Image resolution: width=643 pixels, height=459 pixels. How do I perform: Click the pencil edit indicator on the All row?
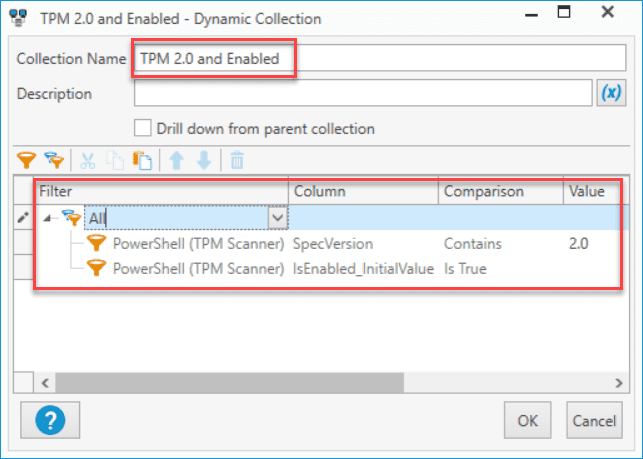coord(23,217)
